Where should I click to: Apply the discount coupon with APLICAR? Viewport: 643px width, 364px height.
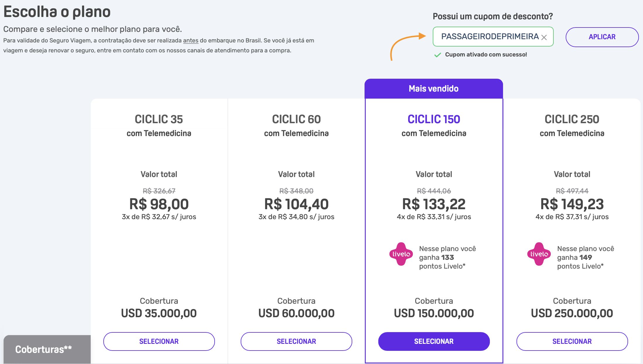[602, 37]
